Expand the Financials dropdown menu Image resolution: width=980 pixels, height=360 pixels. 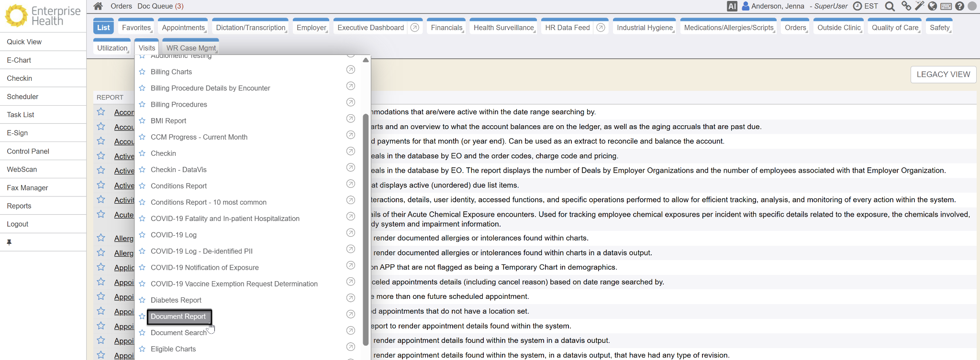(447, 28)
